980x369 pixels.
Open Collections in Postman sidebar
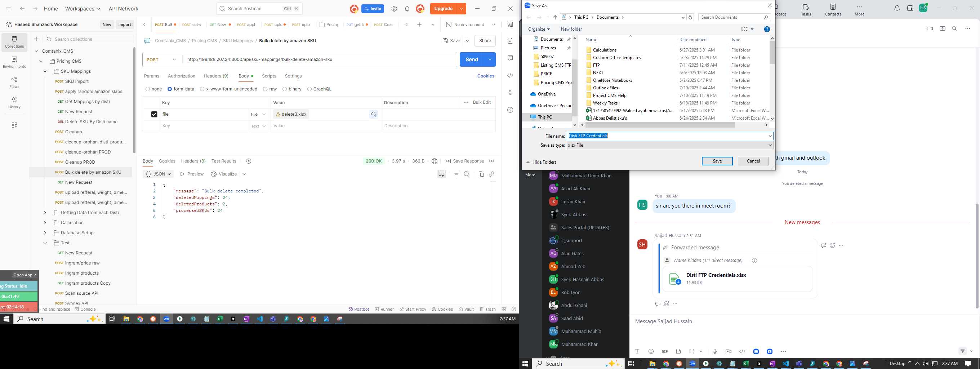click(14, 42)
